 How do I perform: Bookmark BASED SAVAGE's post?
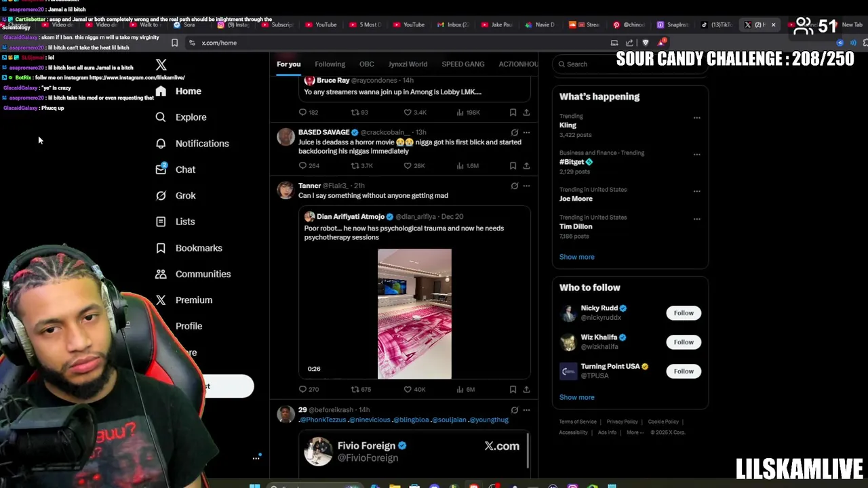point(513,165)
